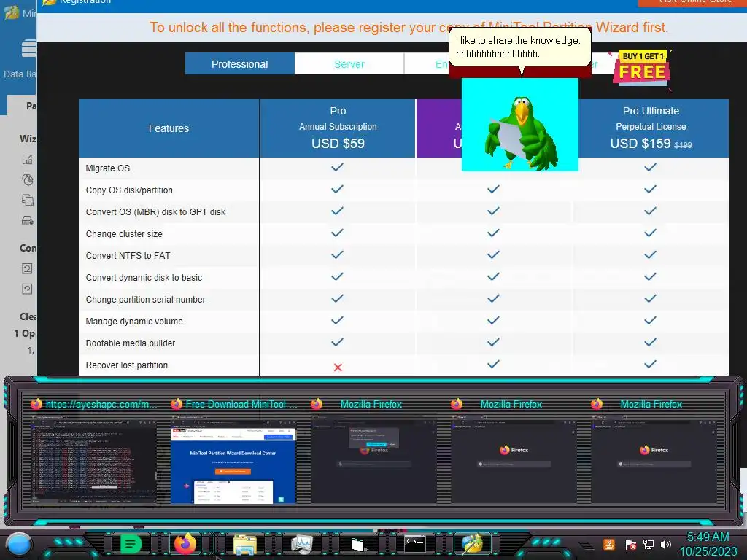Click the Firefox icon beside Free Download MiniTool title
The image size is (747, 560).
[177, 404]
